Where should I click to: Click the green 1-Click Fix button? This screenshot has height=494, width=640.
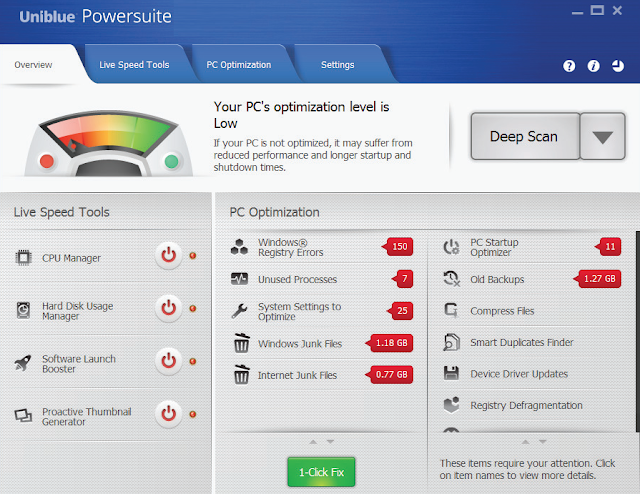(321, 472)
